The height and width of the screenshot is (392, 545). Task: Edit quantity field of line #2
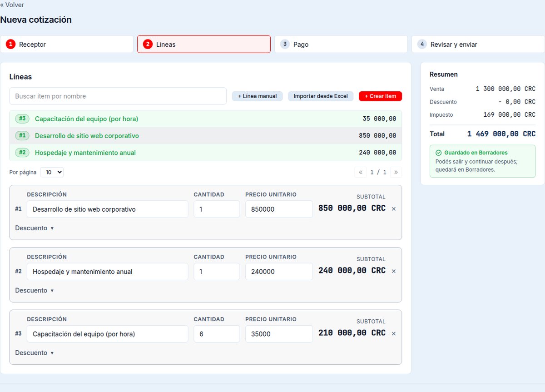(x=217, y=272)
